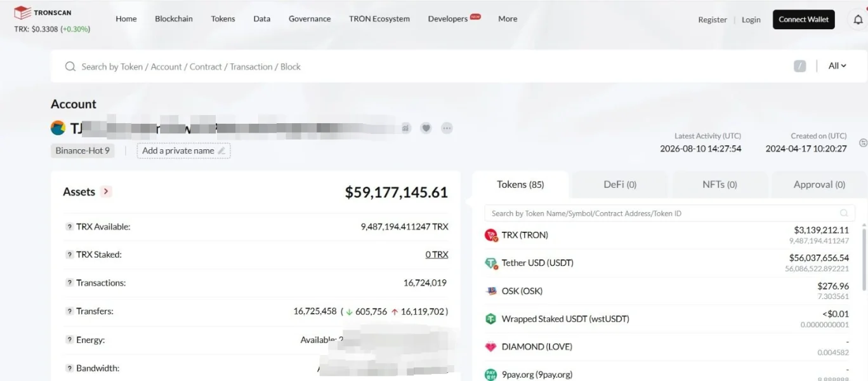
Task: Click the DIAMOND (LOVE) token name
Action: (537, 347)
